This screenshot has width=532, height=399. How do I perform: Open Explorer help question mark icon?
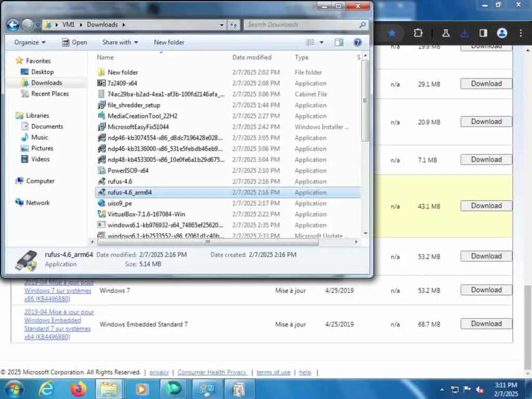click(357, 43)
